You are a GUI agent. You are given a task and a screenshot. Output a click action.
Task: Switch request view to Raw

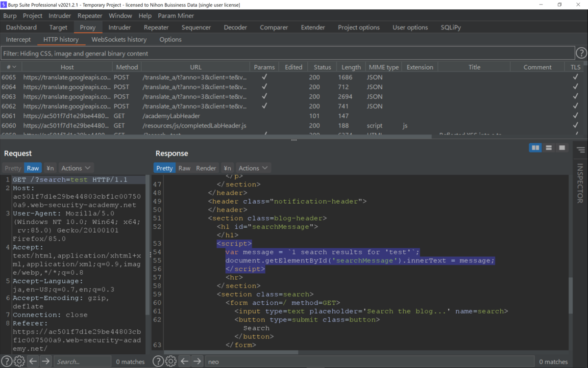[x=33, y=168]
